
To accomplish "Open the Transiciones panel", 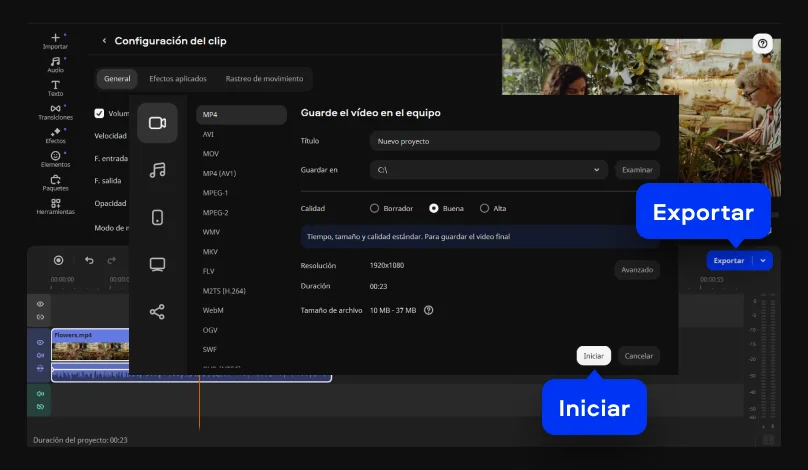I will coord(55,112).
